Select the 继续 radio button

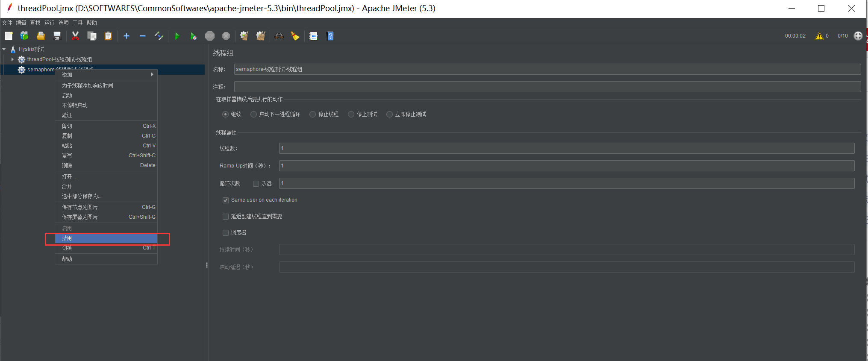pyautogui.click(x=225, y=114)
